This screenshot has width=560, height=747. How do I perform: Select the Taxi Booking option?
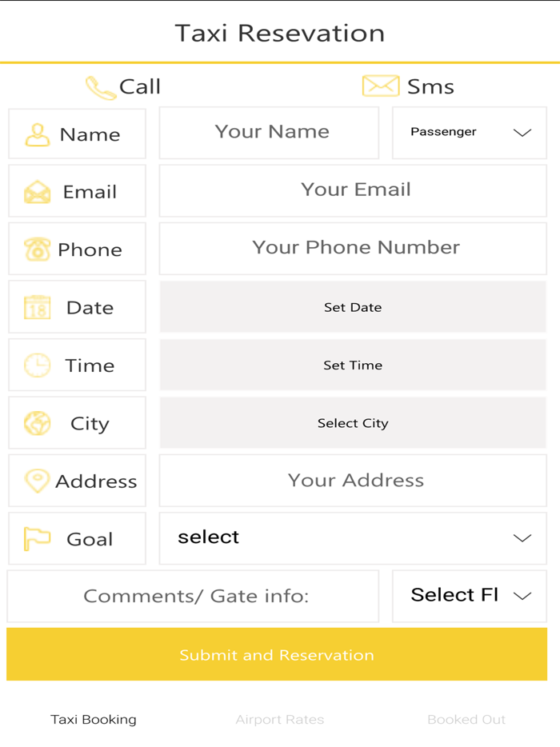(94, 719)
